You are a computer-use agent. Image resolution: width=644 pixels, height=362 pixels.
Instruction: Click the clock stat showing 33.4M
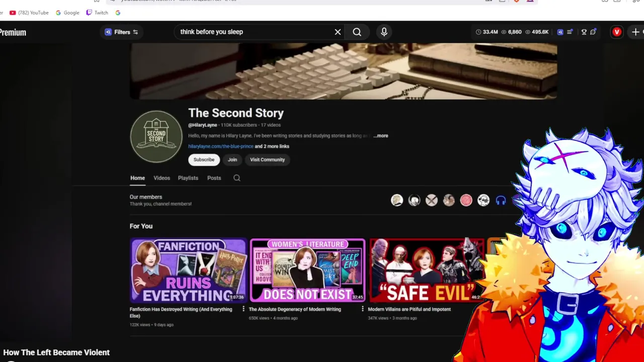(487, 32)
